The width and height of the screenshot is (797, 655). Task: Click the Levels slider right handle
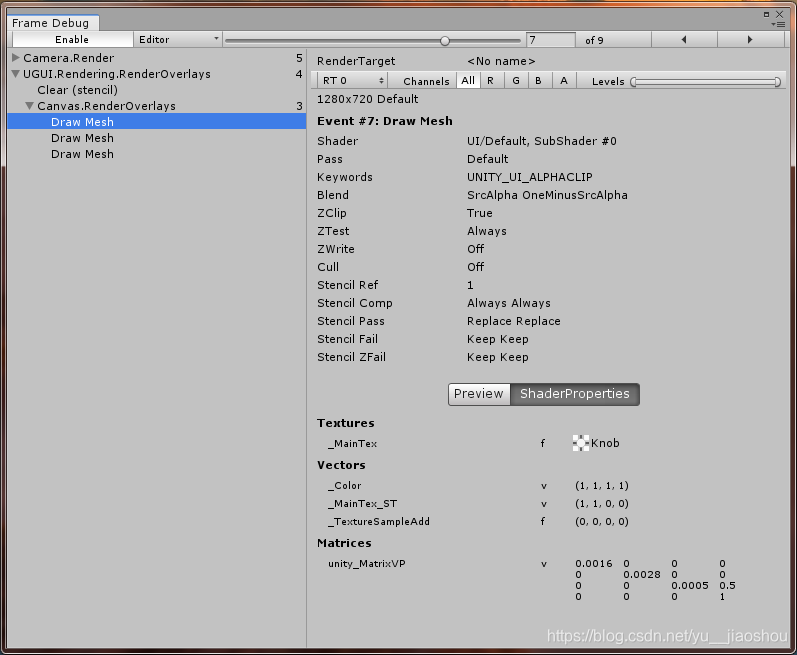click(778, 82)
